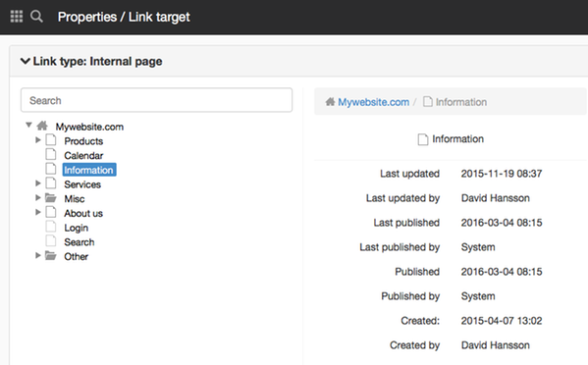Click the Information breadcrumb item
This screenshot has height=365, width=588.
coord(461,102)
